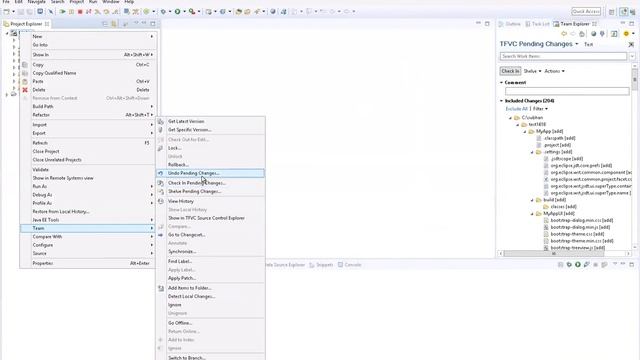Click the Add Items to Folder icon
This screenshot has height=360, width=640.
[x=161, y=288]
